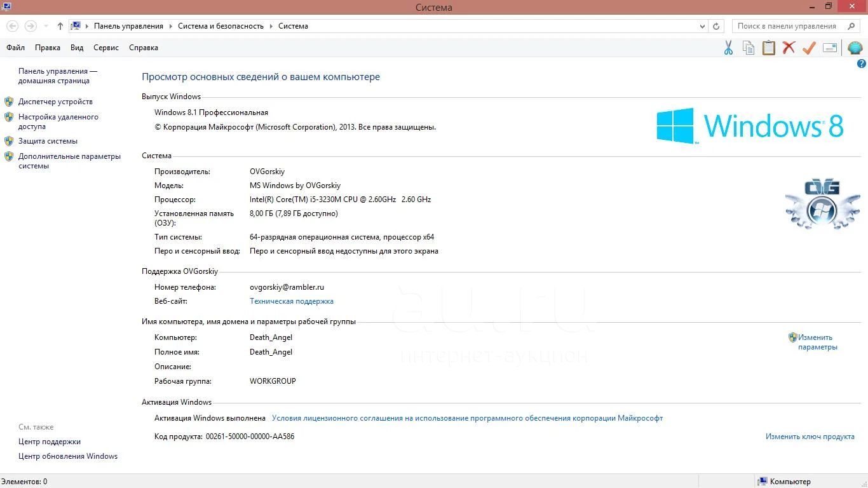Screen dimensions: 868x488
Task: Click the system window icon in title bar
Action: (7, 6)
